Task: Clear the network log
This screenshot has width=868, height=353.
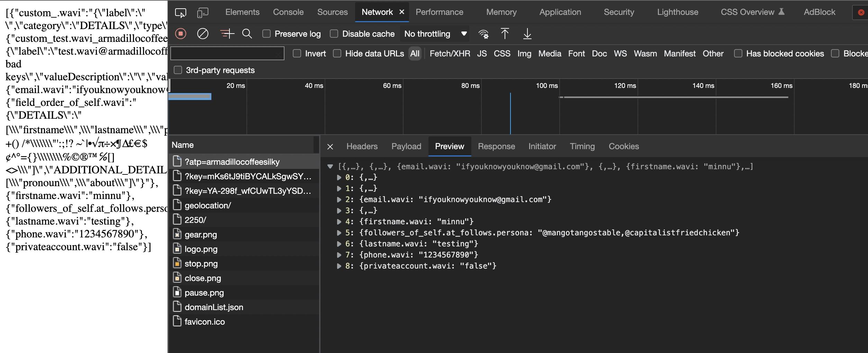Action: coord(202,34)
